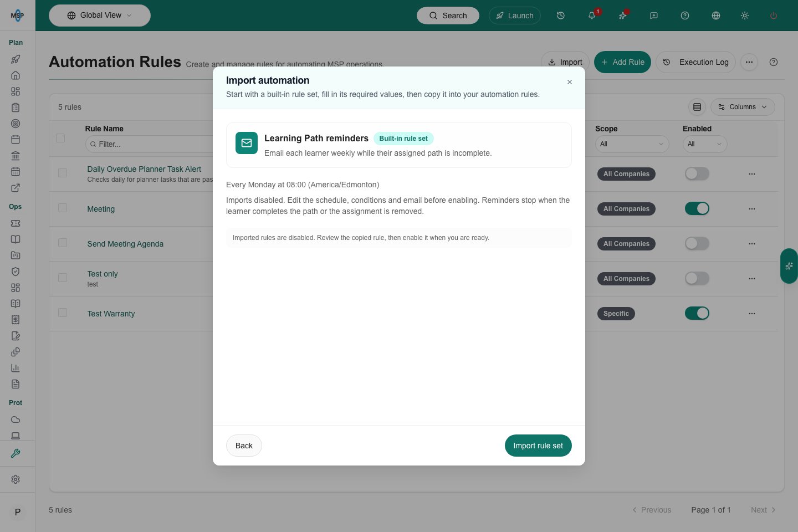The width and height of the screenshot is (798, 532).
Task: Click the shield icon in the Ops sidebar
Action: click(16, 272)
